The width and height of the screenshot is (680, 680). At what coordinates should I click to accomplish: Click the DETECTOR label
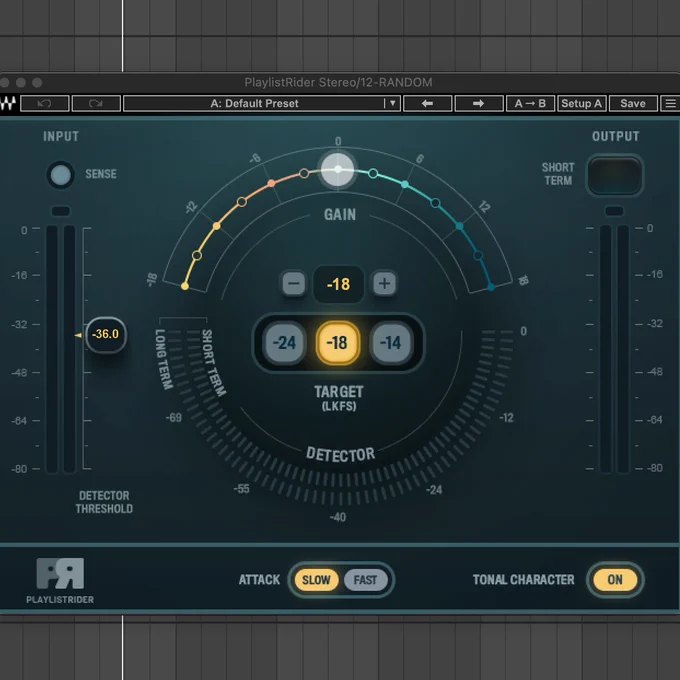(340, 454)
